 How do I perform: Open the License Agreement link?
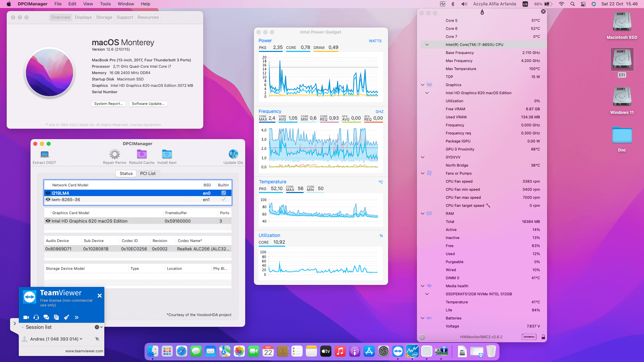pos(145,125)
